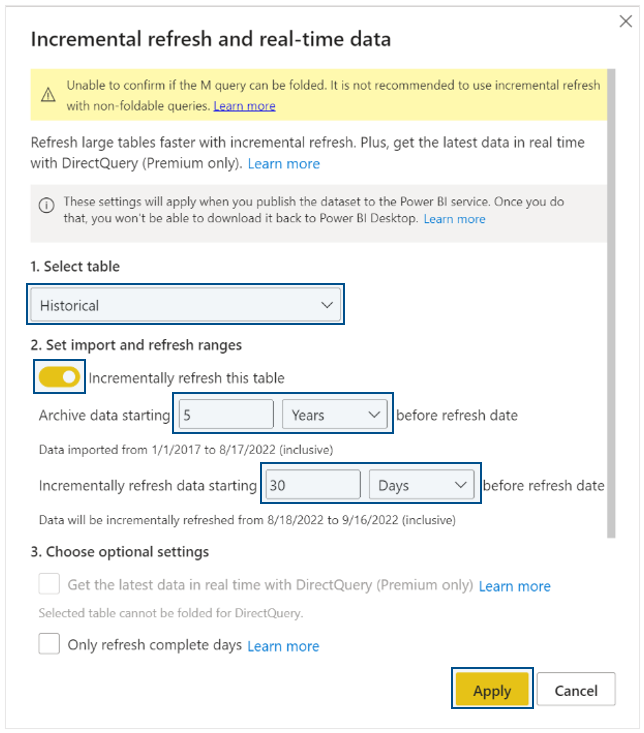
Task: Open the Days unit dropdown
Action: [422, 485]
